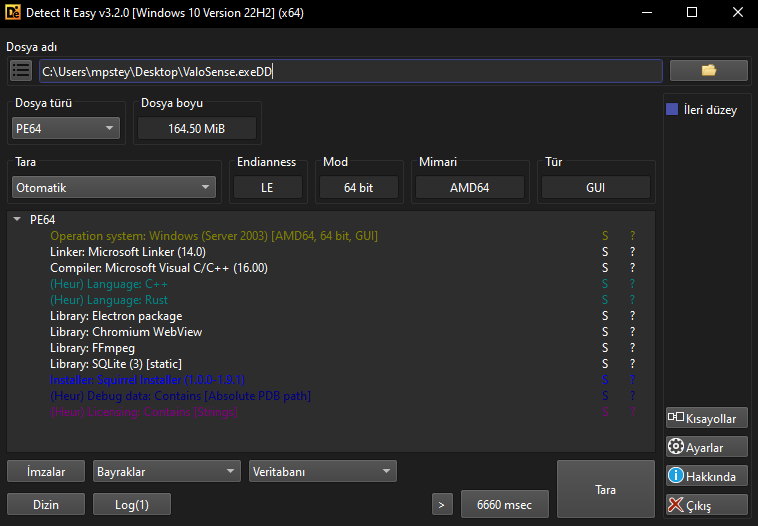Click S link on Electron package row
This screenshot has height=526, width=758.
coord(605,316)
